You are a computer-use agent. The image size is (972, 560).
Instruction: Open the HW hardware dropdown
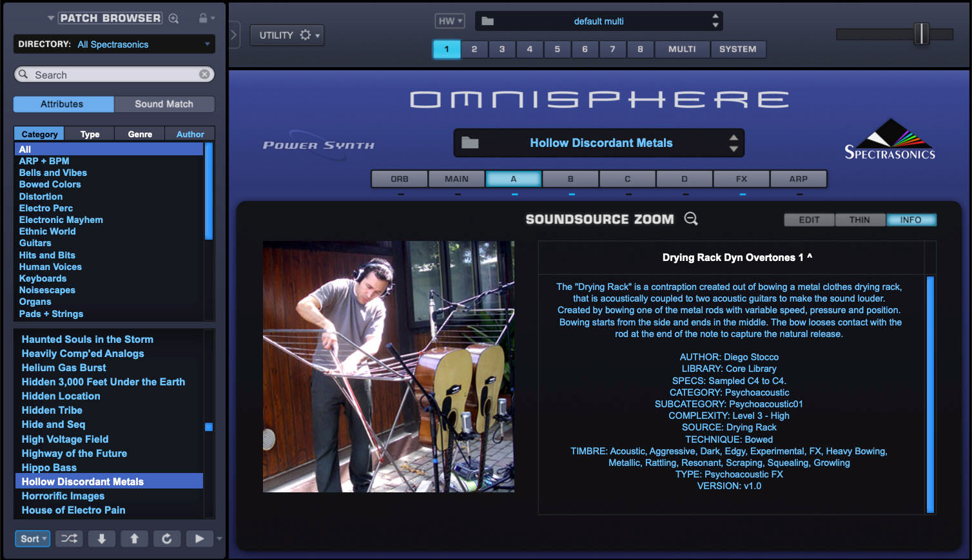click(450, 21)
